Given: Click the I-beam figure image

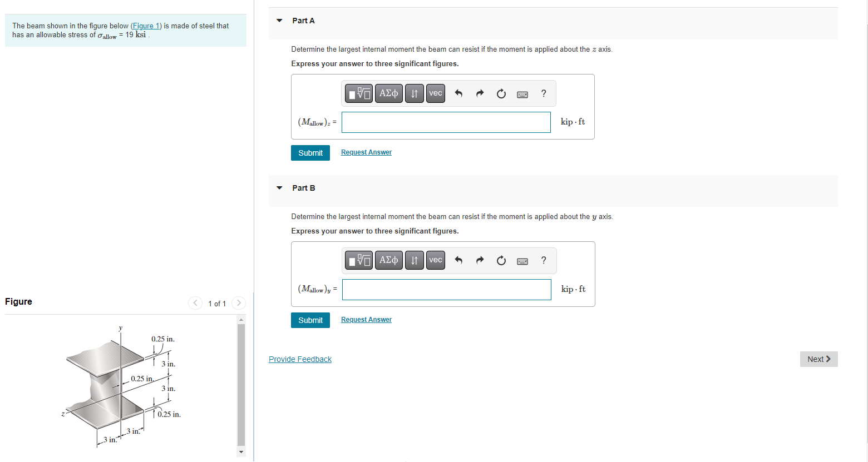Looking at the screenshot, I should [x=121, y=386].
